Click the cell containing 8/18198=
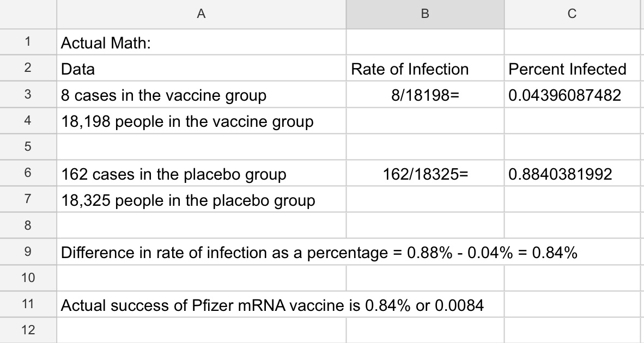 [425, 96]
